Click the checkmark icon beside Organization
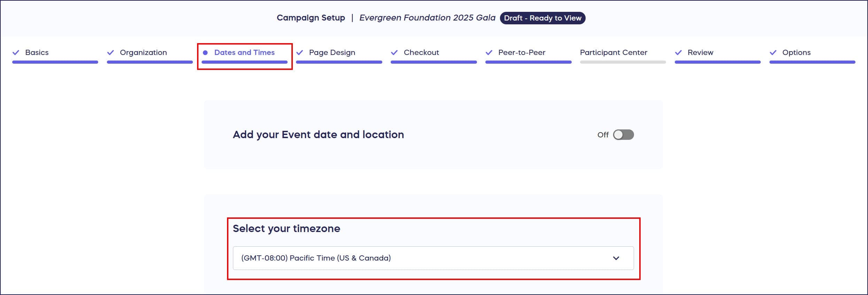 [110, 53]
